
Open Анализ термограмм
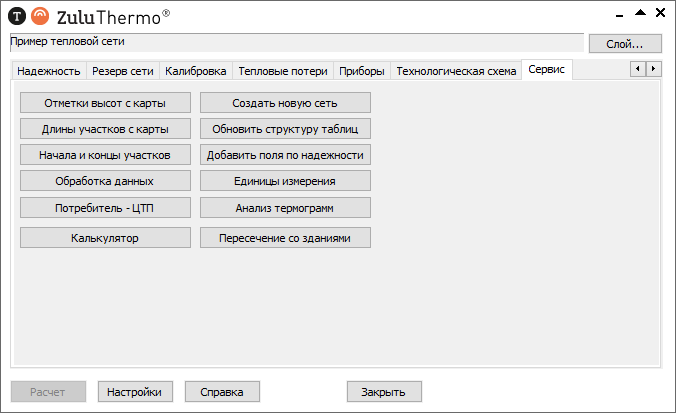click(285, 208)
